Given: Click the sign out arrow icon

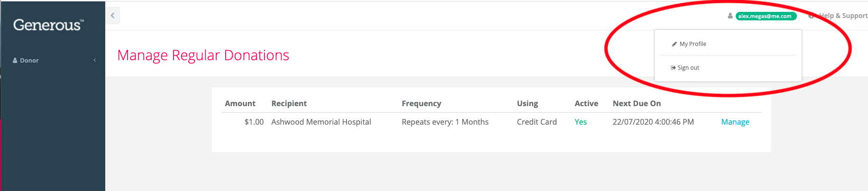Looking at the screenshot, I should [673, 68].
